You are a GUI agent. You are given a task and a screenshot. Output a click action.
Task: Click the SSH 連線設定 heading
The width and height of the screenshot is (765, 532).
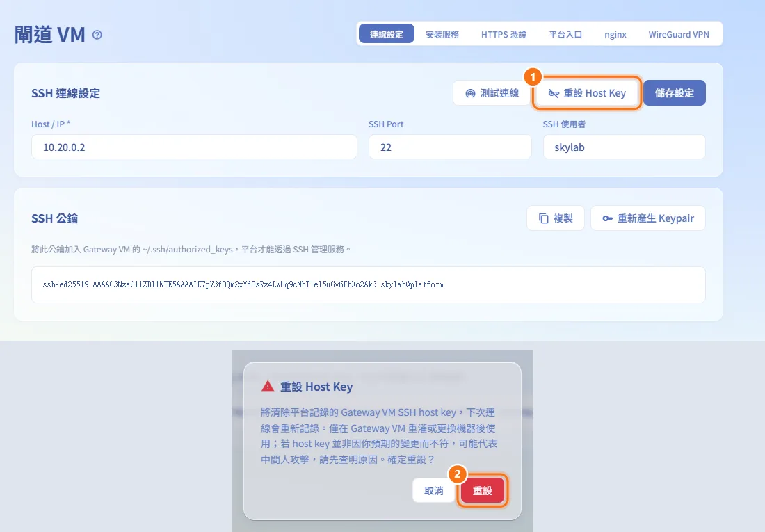click(66, 93)
